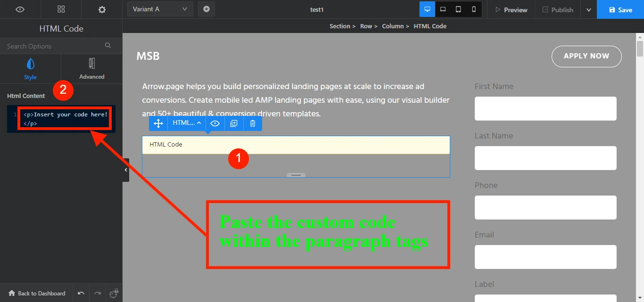
Task: Select the Column breadcrumb
Action: [x=393, y=26]
